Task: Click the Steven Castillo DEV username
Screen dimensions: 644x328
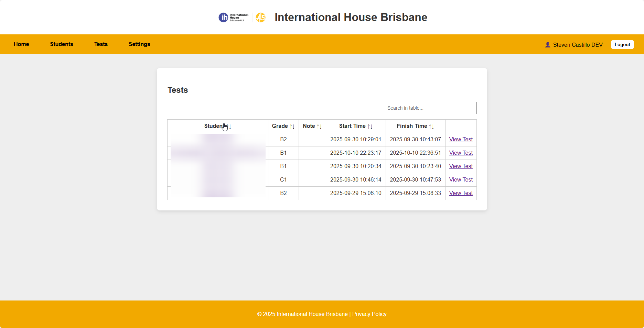Action: [x=578, y=45]
